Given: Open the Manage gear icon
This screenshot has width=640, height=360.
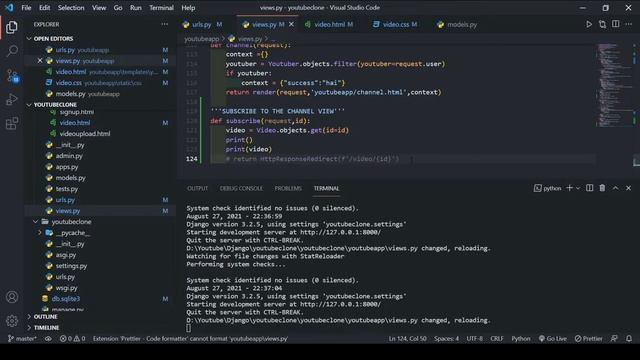Looking at the screenshot, I should coord(12,321).
